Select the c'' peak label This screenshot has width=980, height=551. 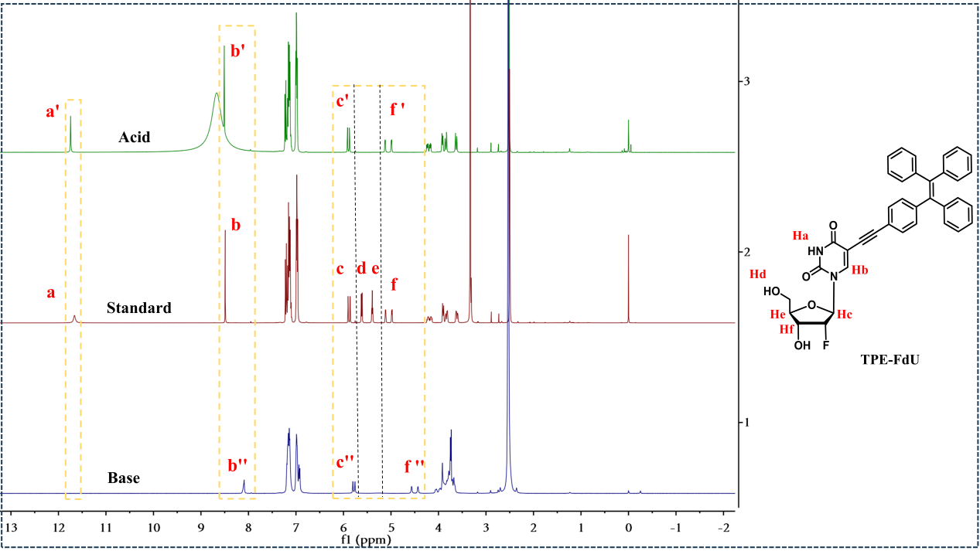pos(344,461)
